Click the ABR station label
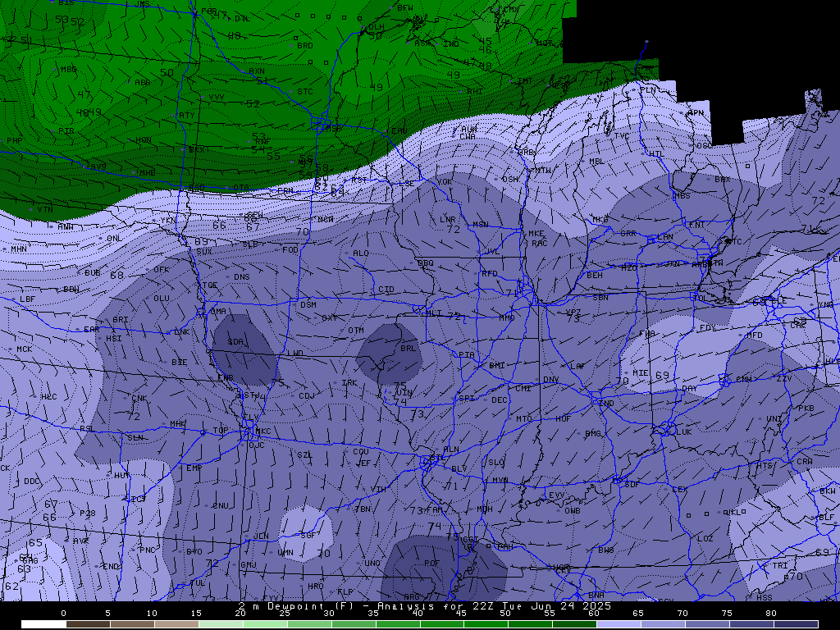Screen dimensions: 840x630 pyautogui.click(x=143, y=83)
